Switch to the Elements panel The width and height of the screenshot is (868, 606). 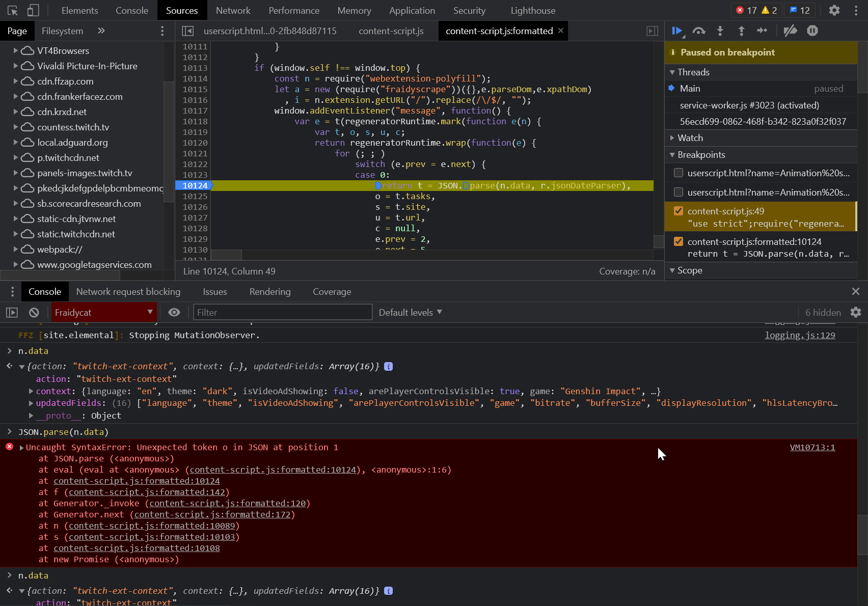[80, 10]
